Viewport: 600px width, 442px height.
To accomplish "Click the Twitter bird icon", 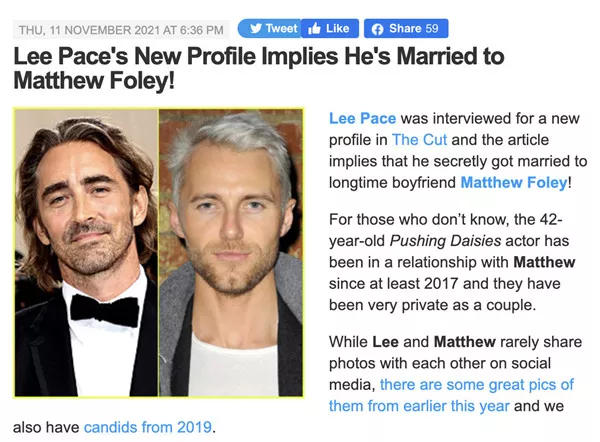I will coord(256,28).
